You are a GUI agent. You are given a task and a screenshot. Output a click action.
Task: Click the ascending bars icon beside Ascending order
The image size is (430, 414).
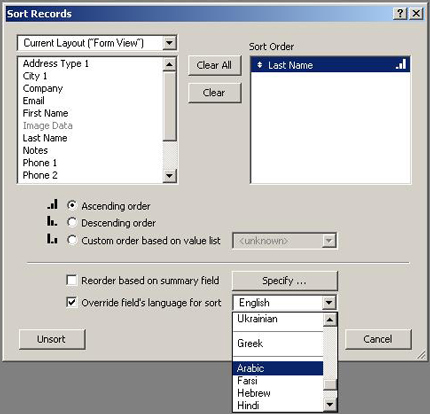click(x=52, y=204)
